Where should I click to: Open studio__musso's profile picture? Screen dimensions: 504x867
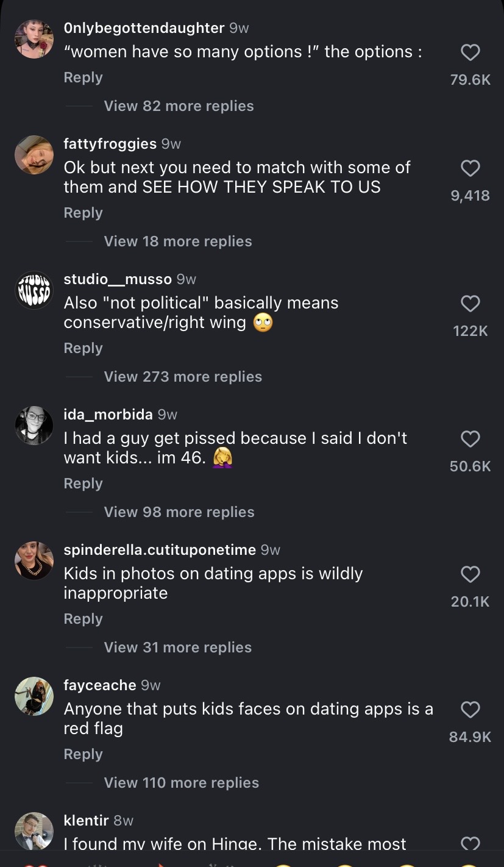(34, 290)
